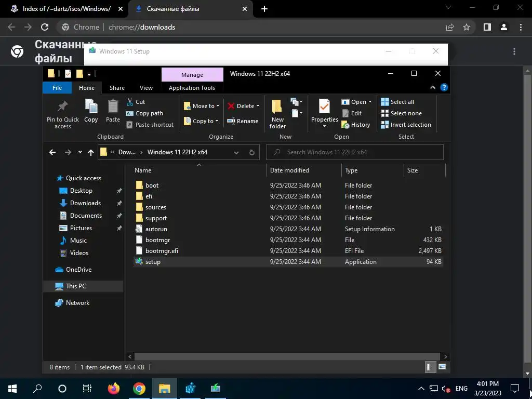The width and height of the screenshot is (532, 399).
Task: Open Music in navigation pane
Action: tap(78, 240)
